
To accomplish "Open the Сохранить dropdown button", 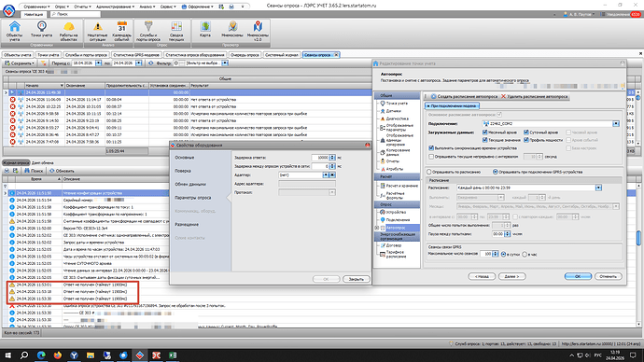I will click(x=20, y=63).
